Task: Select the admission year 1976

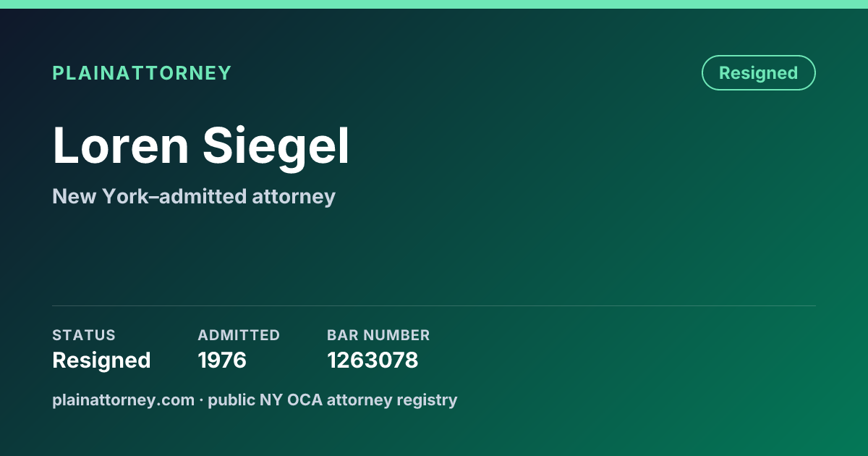Action: pos(222,360)
